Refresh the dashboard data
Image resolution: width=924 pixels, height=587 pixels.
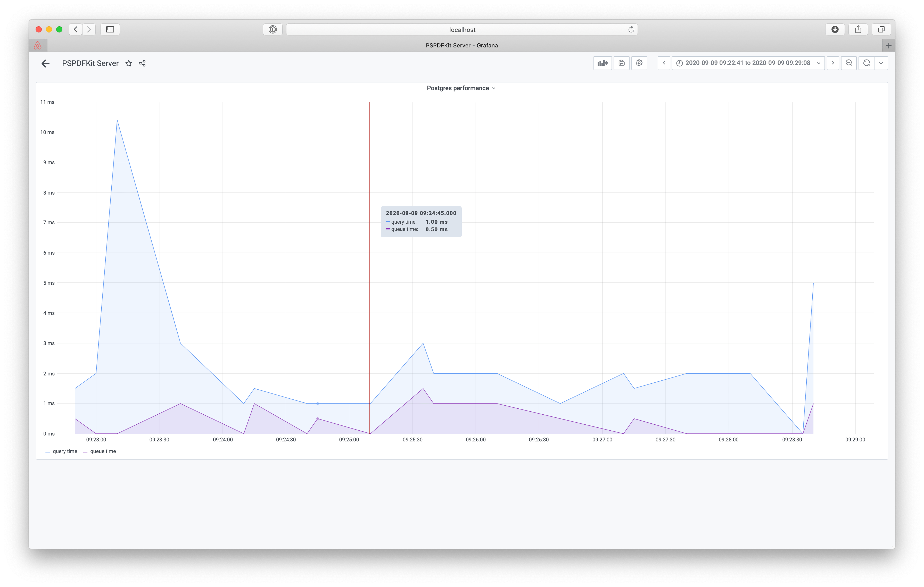[x=866, y=63]
